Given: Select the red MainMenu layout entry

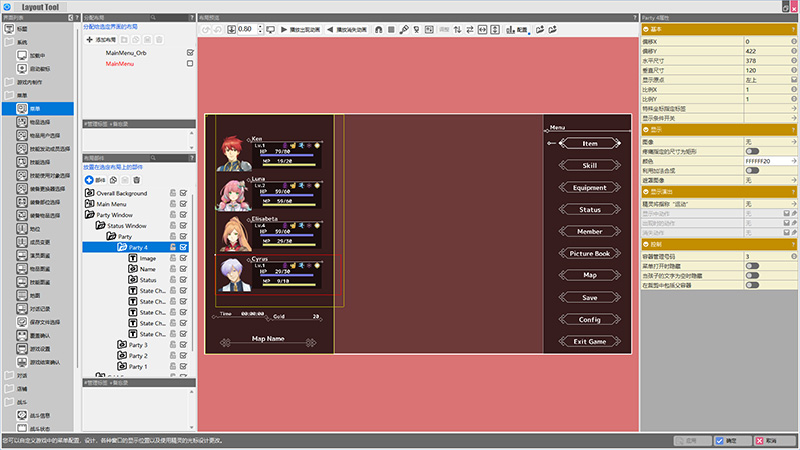Looking at the screenshot, I should coord(120,63).
